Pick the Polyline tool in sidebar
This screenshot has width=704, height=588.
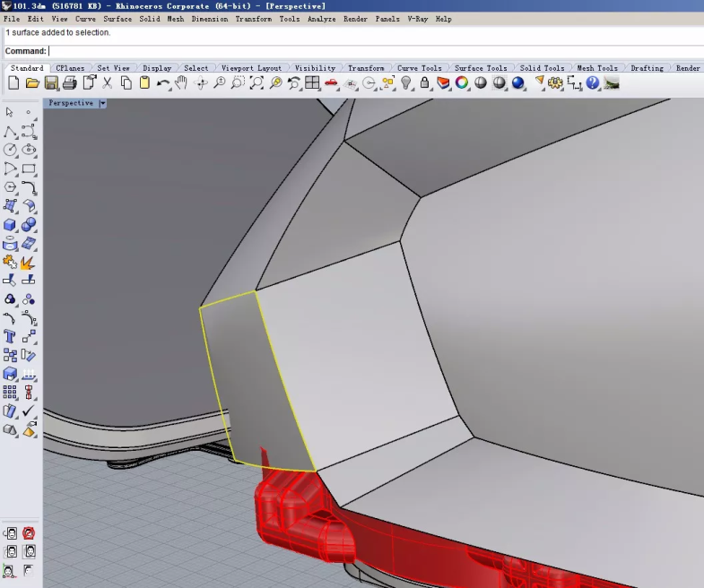(x=10, y=131)
